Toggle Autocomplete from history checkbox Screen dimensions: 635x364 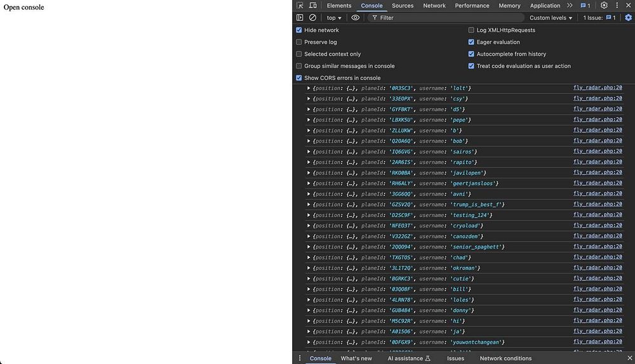(471, 54)
